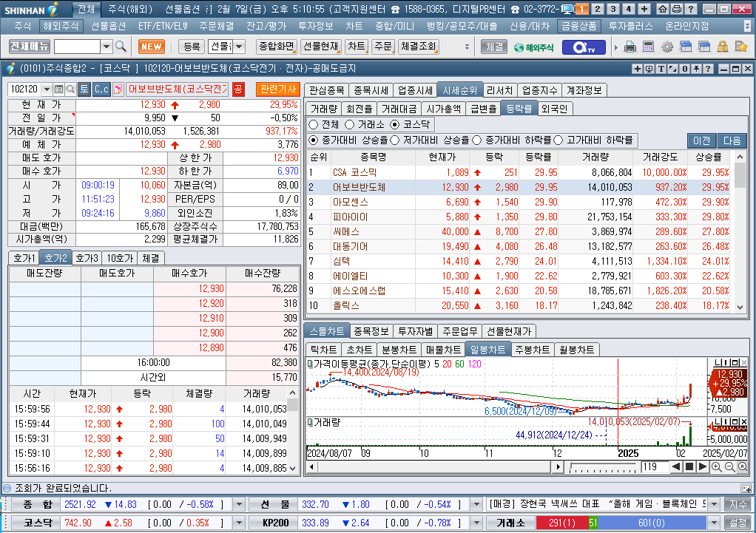
Task: Click the plus icon in 주식종합2 window title
Action: click(x=638, y=69)
